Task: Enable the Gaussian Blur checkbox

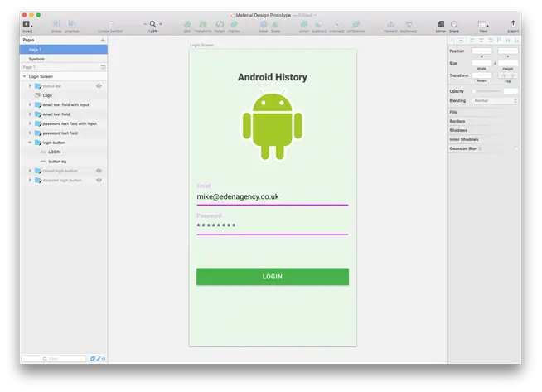Action: coord(515,148)
